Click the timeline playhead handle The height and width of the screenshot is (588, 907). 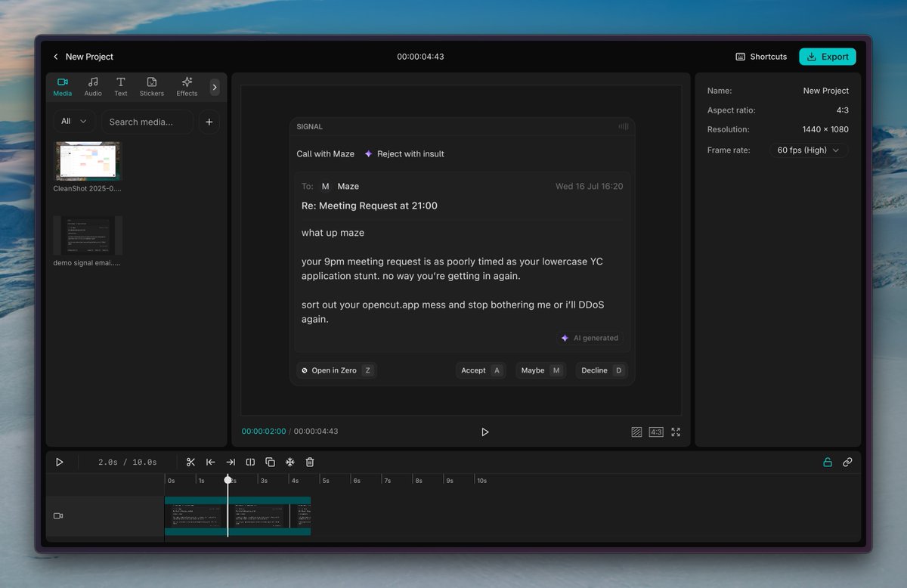[228, 480]
